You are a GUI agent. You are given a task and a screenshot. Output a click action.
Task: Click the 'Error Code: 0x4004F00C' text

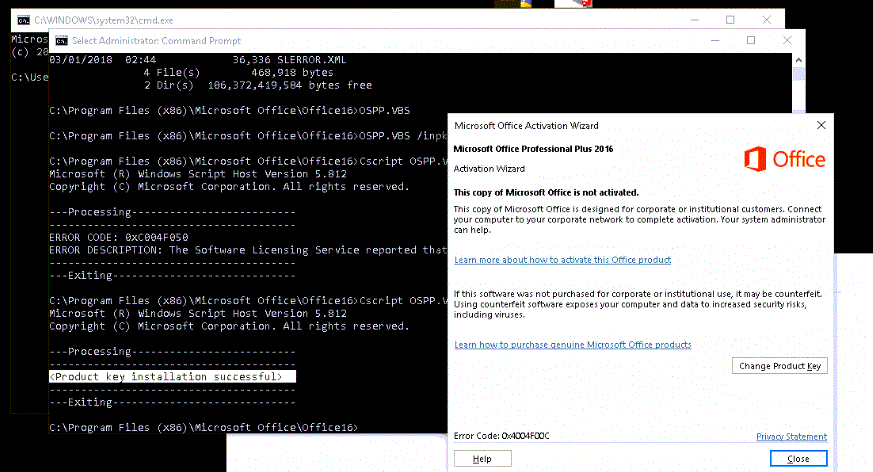(x=502, y=436)
